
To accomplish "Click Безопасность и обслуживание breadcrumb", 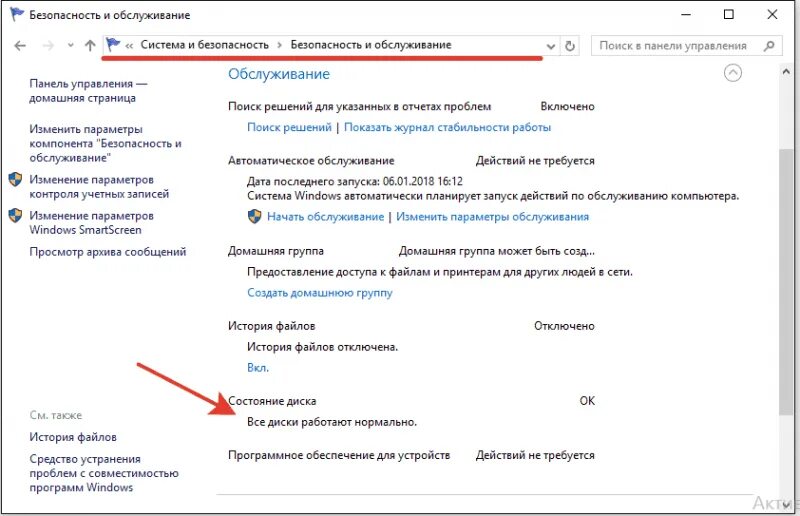I will click(371, 45).
